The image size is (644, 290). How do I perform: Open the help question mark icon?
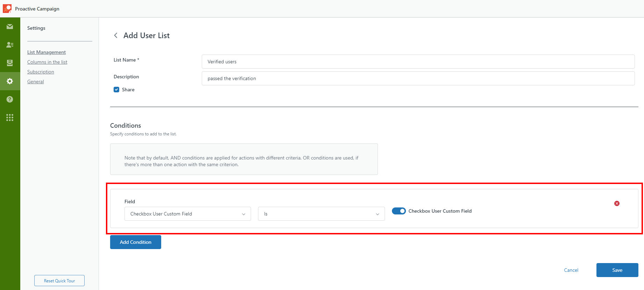pyautogui.click(x=10, y=99)
